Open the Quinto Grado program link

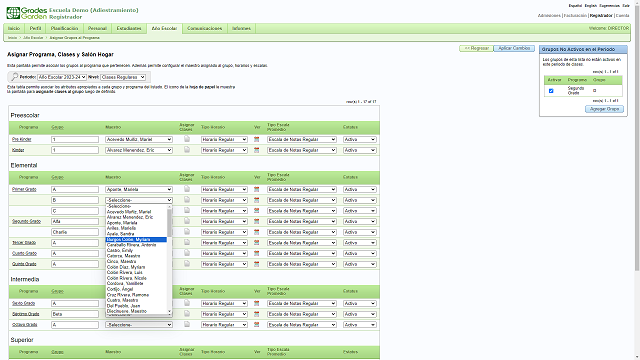click(24, 264)
